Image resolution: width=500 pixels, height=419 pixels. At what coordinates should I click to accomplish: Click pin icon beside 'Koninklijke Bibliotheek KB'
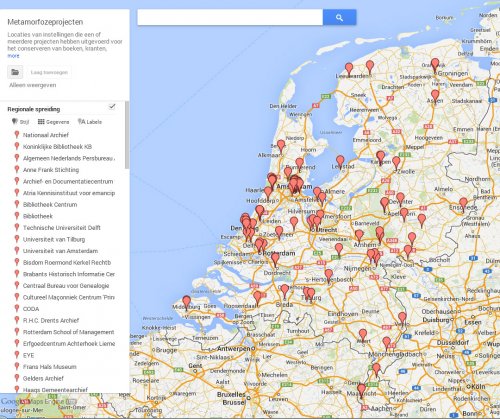tap(16, 146)
